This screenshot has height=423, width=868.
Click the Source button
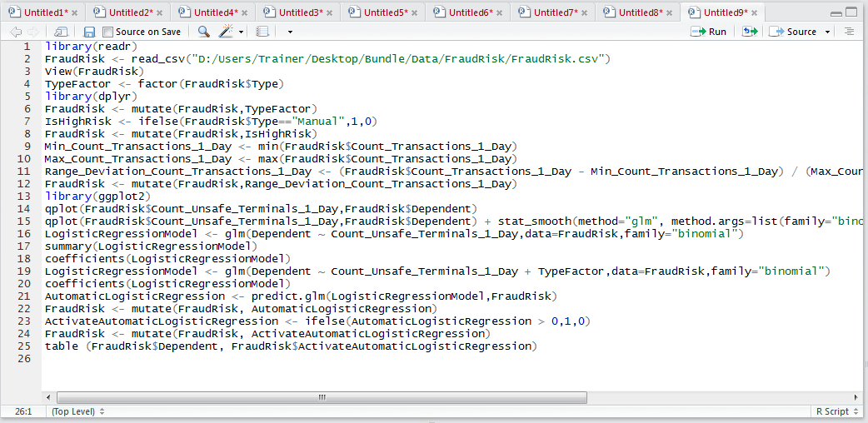click(x=793, y=32)
